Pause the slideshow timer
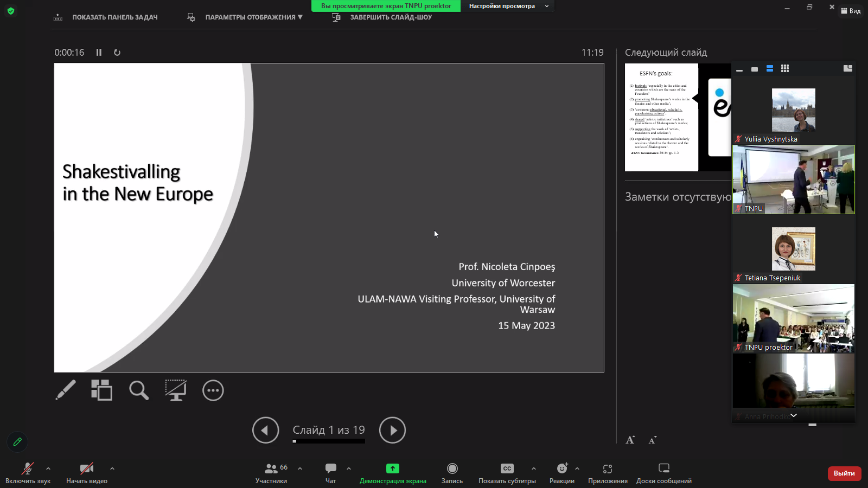 (x=99, y=53)
